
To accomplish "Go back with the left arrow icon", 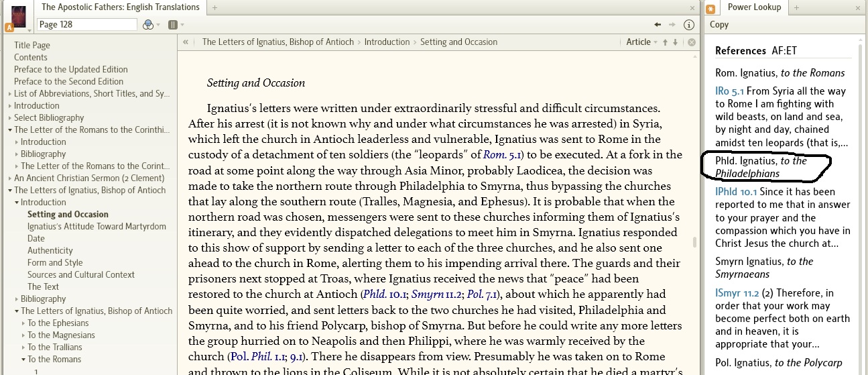I will pos(658,24).
